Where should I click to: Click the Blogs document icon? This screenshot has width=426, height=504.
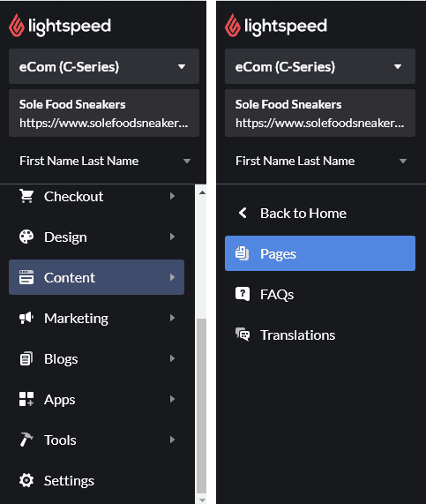[x=26, y=358]
